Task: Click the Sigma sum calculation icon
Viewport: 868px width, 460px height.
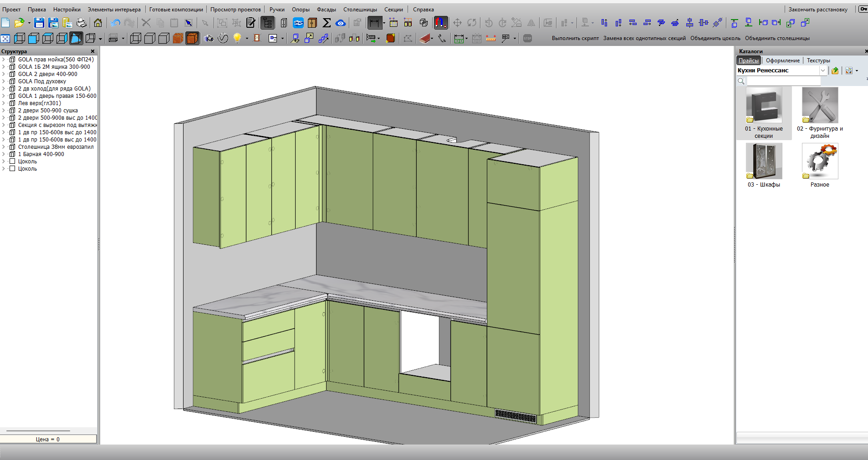Action: coord(327,23)
